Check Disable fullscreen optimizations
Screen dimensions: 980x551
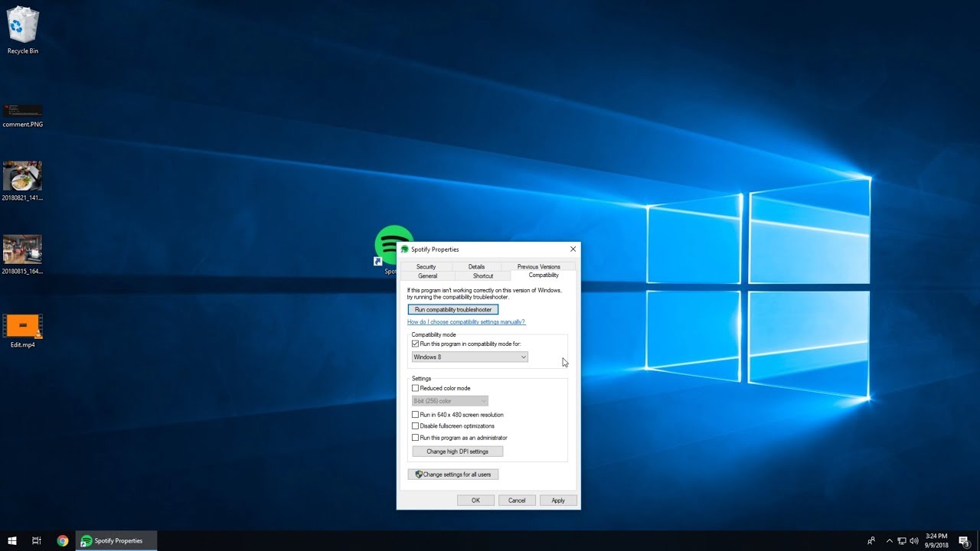click(416, 426)
